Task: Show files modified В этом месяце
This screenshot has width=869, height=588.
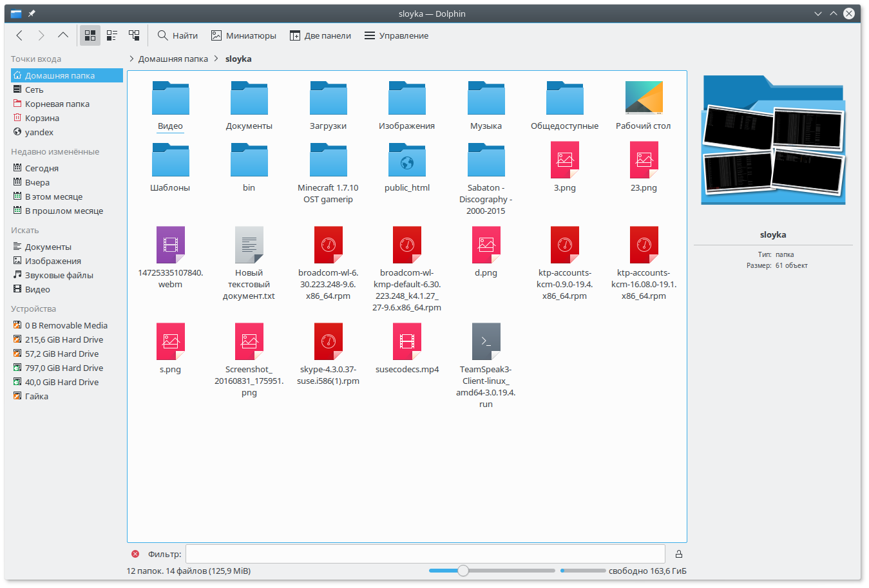Action: click(x=67, y=196)
